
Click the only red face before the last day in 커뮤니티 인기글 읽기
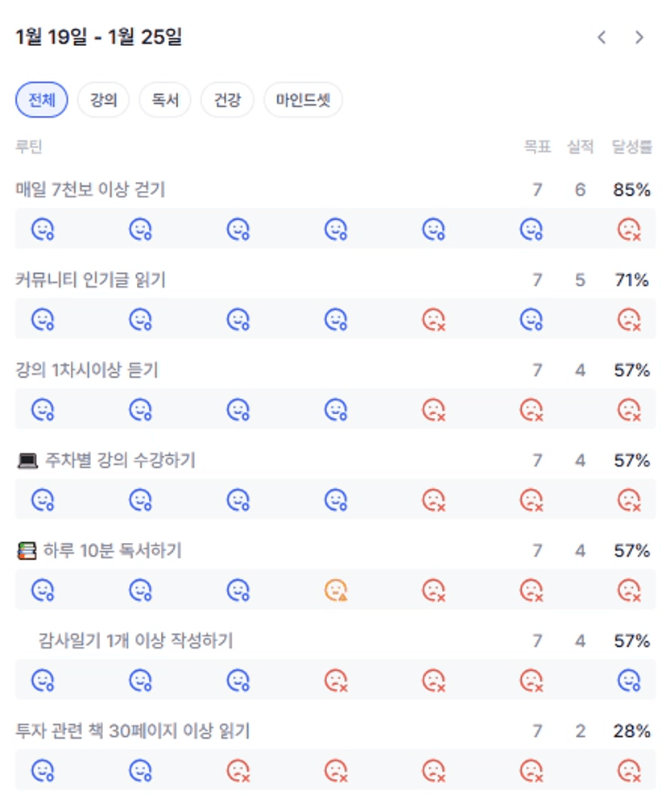pos(434,320)
